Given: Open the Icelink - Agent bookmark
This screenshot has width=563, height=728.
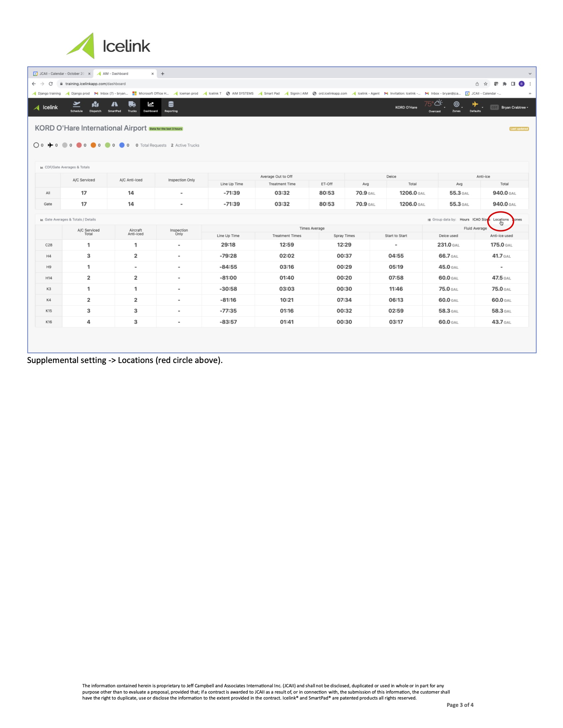Looking at the screenshot, I should 366,94.
